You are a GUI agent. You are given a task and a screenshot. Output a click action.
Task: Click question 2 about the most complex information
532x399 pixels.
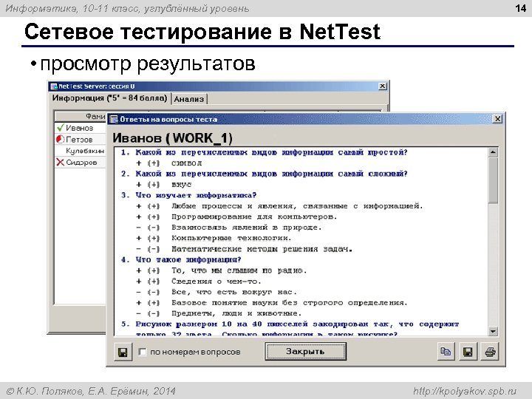265,174
